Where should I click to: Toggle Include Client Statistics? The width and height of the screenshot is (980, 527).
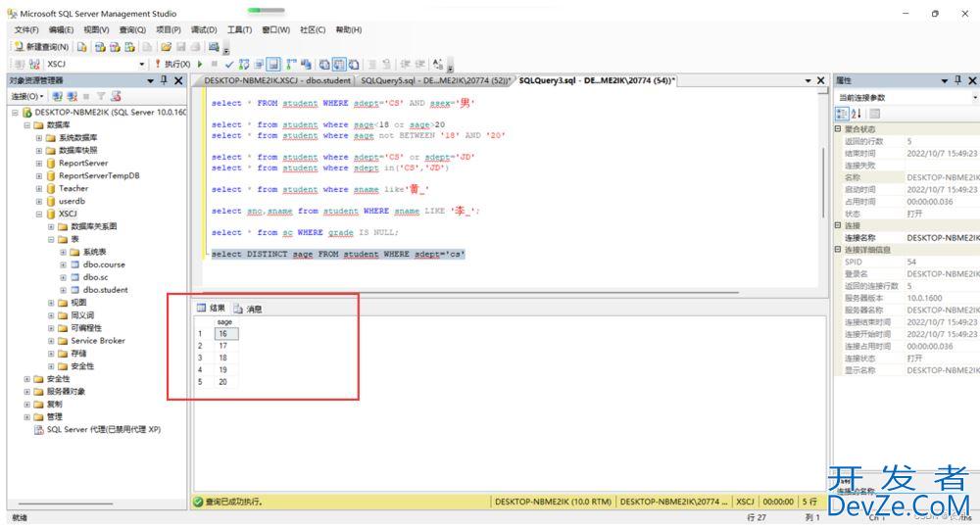pos(306,64)
